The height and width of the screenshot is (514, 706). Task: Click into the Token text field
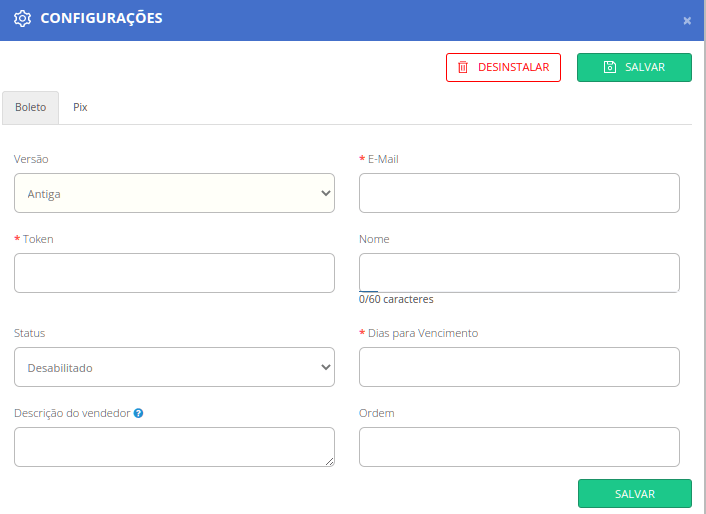point(174,273)
